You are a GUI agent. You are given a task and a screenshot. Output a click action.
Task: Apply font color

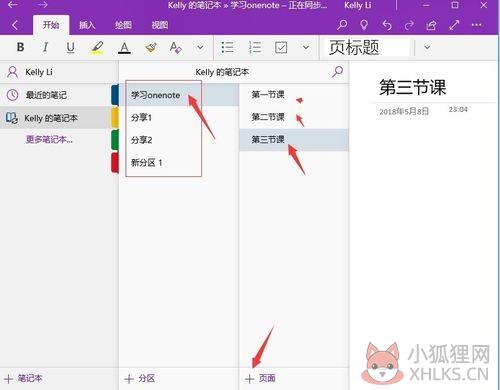pyautogui.click(x=124, y=48)
